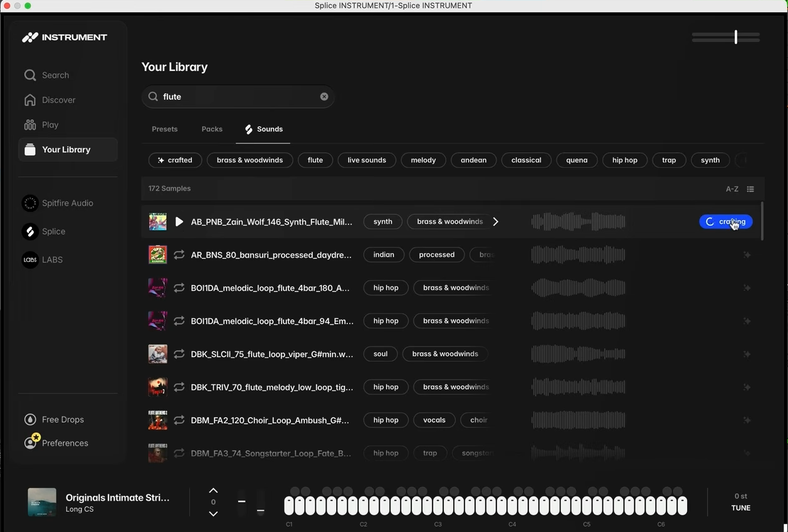This screenshot has width=788, height=532.
Task: Go to the Play section
Action: (x=41, y=125)
